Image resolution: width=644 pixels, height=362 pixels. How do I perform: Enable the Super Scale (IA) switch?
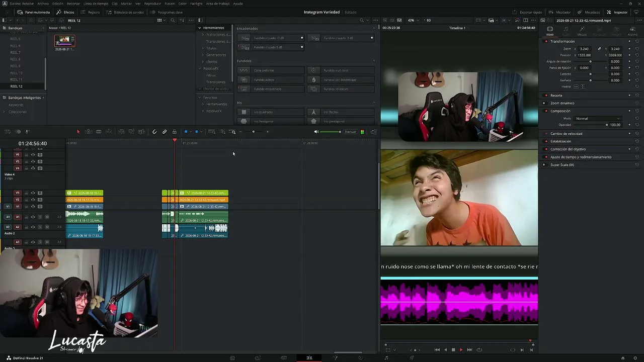click(544, 165)
